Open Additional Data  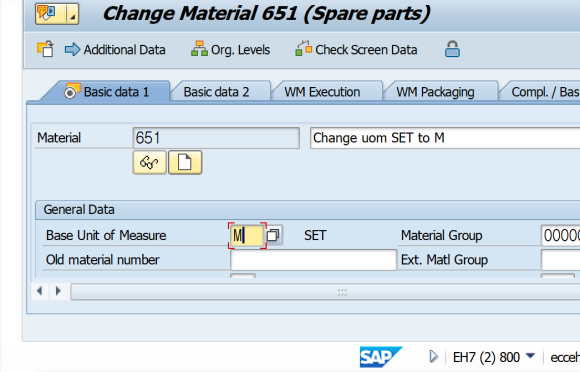pyautogui.click(x=115, y=50)
